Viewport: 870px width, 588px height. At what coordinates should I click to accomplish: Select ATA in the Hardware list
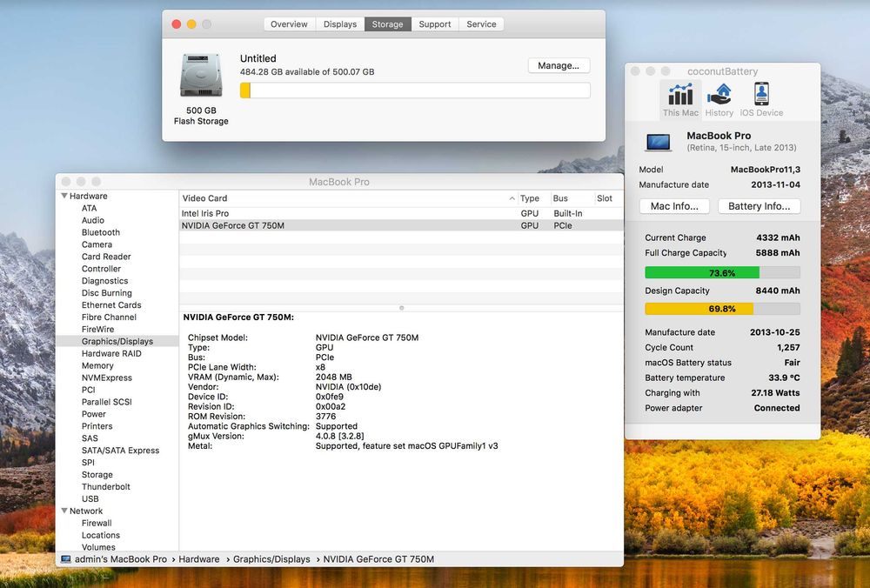[x=89, y=208]
